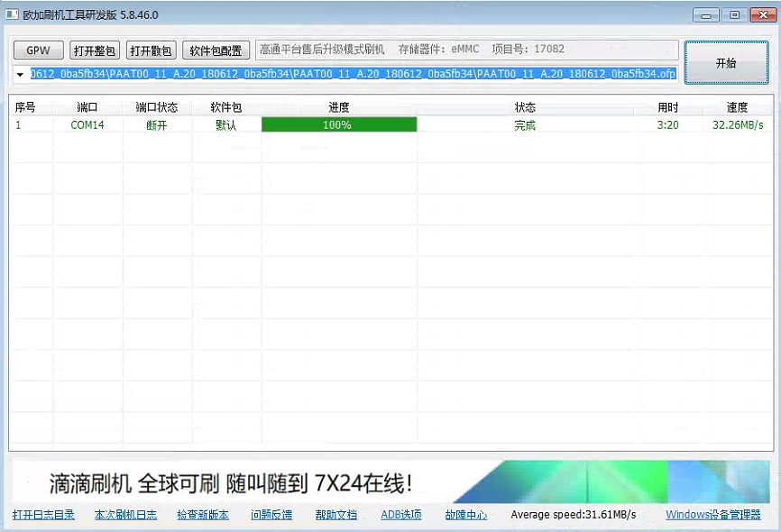Image resolution: width=781 pixels, height=532 pixels.
Task: Click the 速度 column header
Action: coord(737,107)
